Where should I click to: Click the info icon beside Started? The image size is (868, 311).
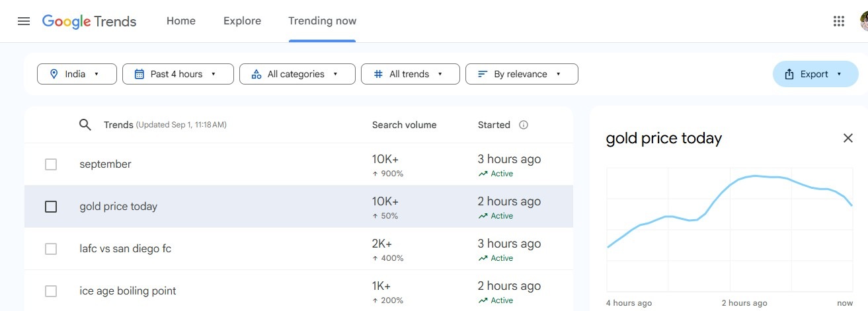click(524, 125)
